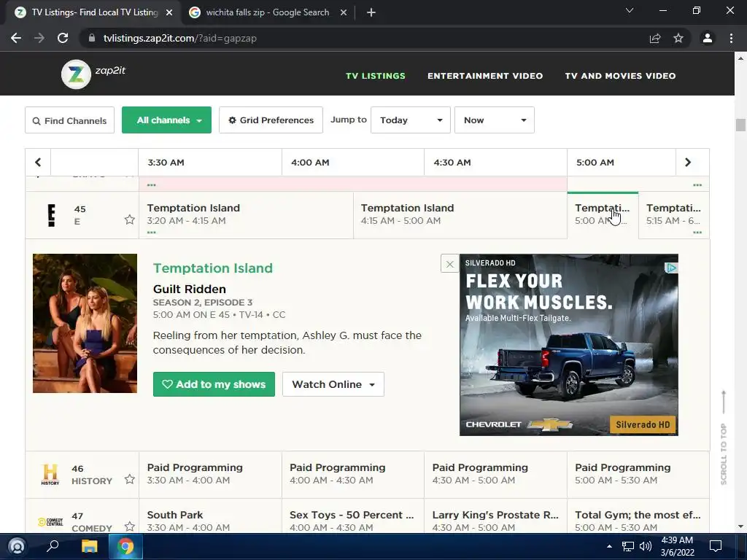Image resolution: width=747 pixels, height=560 pixels.
Task: Click the Silverado HD yellow button
Action: pyautogui.click(x=643, y=425)
